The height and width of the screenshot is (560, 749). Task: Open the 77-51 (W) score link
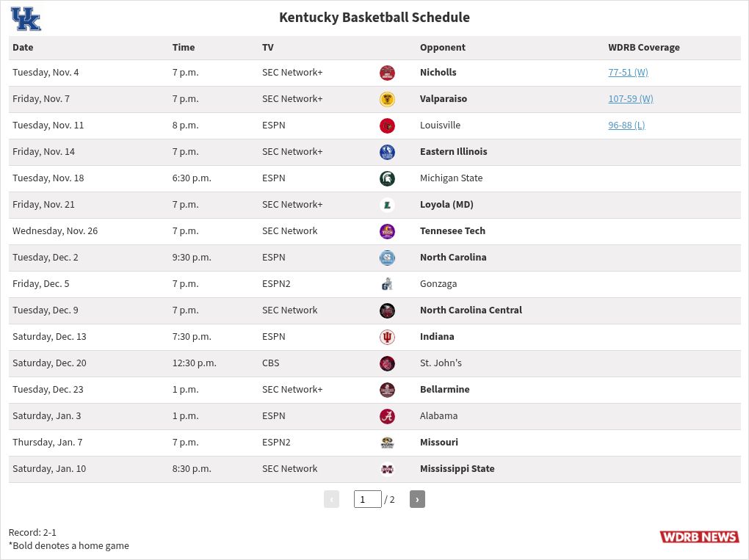628,73
